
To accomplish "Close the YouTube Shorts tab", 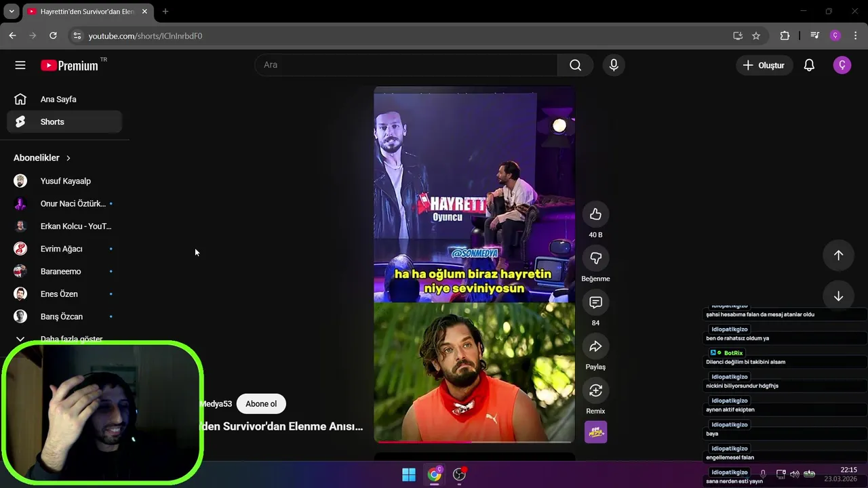I will pyautogui.click(x=144, y=12).
